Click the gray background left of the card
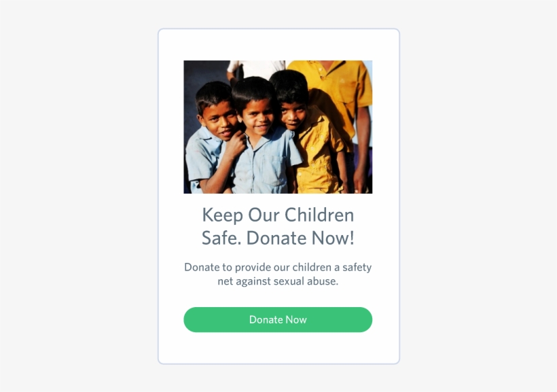 tap(79, 196)
